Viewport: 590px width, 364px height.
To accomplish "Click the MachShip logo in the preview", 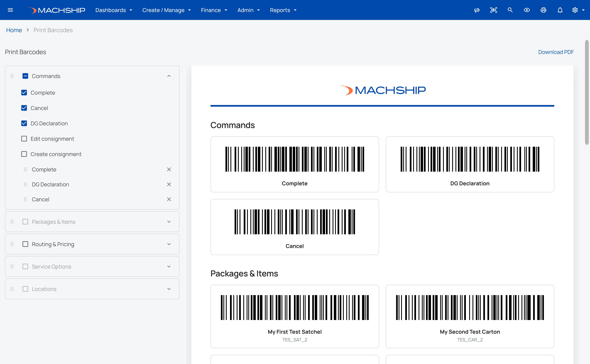I will tap(382, 90).
